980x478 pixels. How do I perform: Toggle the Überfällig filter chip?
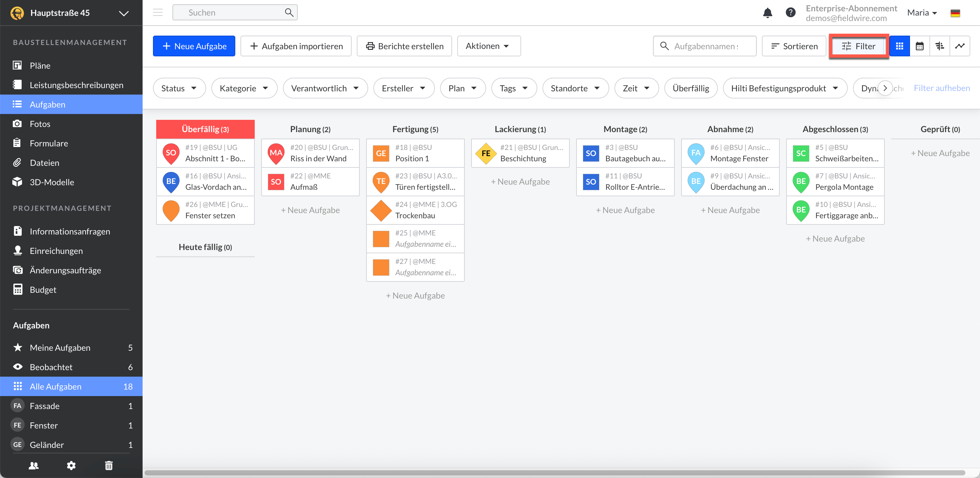[691, 88]
